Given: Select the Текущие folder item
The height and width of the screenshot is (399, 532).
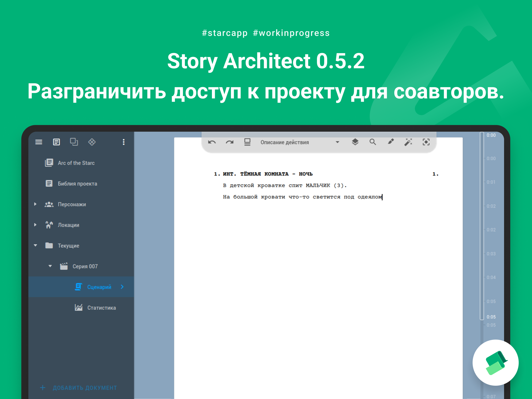Looking at the screenshot, I should click(x=81, y=246).
